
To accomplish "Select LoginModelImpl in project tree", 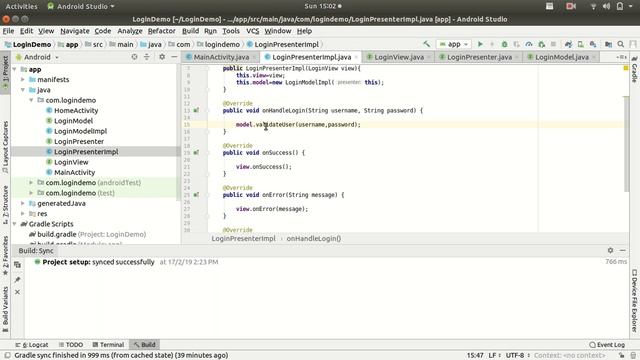I will coord(80,131).
